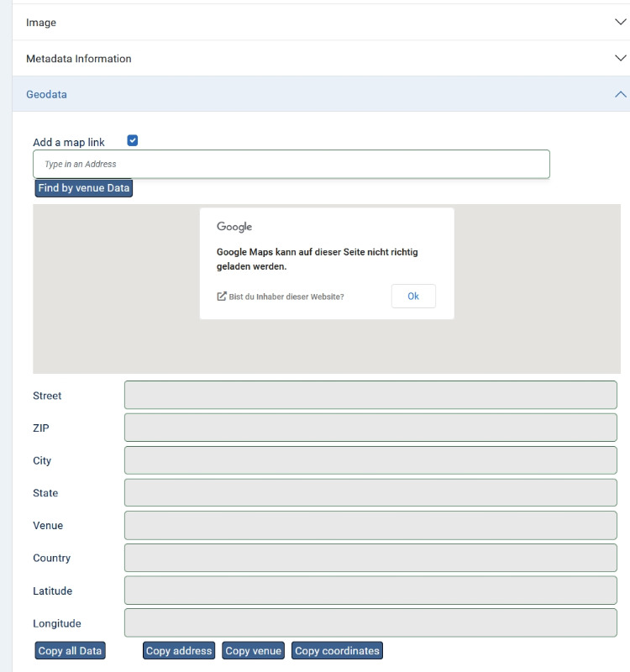Click the external link icon beside Bist du Inhaber

[222, 297]
